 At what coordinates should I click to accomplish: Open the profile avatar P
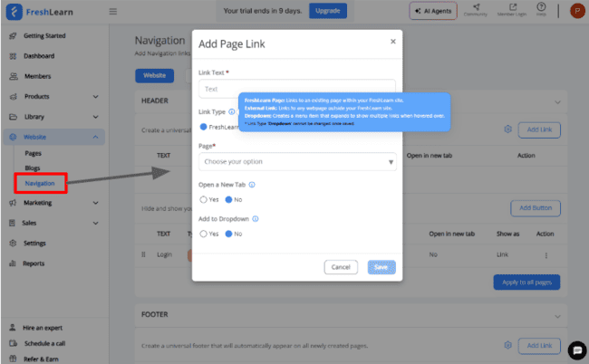tap(577, 11)
